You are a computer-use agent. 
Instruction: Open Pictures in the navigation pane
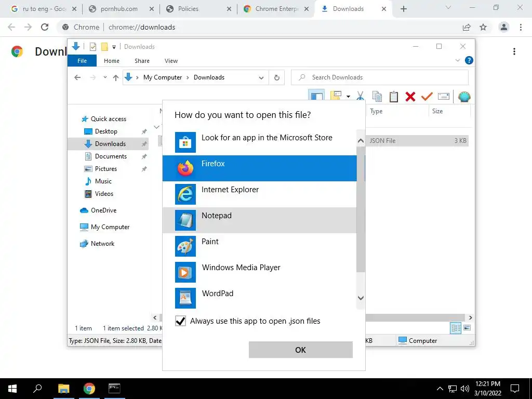(x=101, y=169)
